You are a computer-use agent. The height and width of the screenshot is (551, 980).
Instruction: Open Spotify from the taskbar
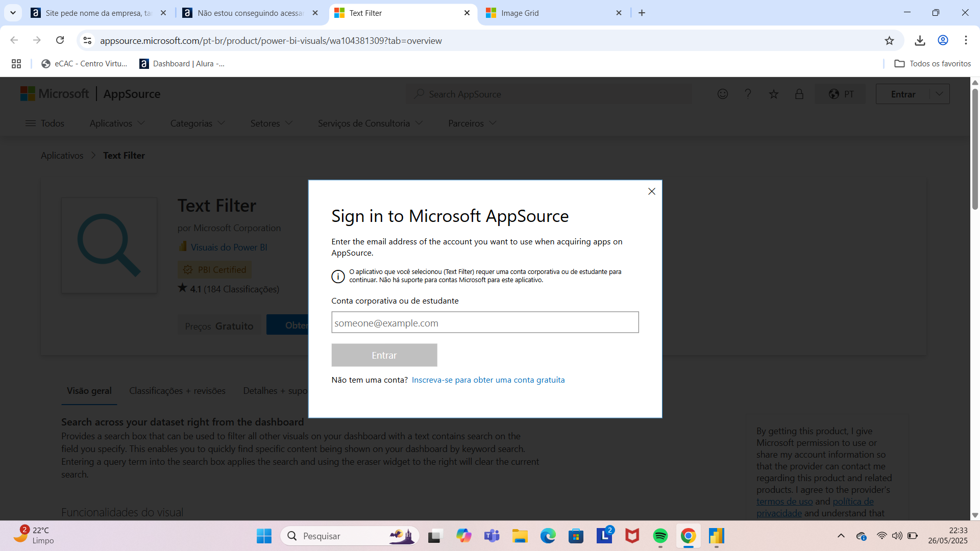(660, 536)
